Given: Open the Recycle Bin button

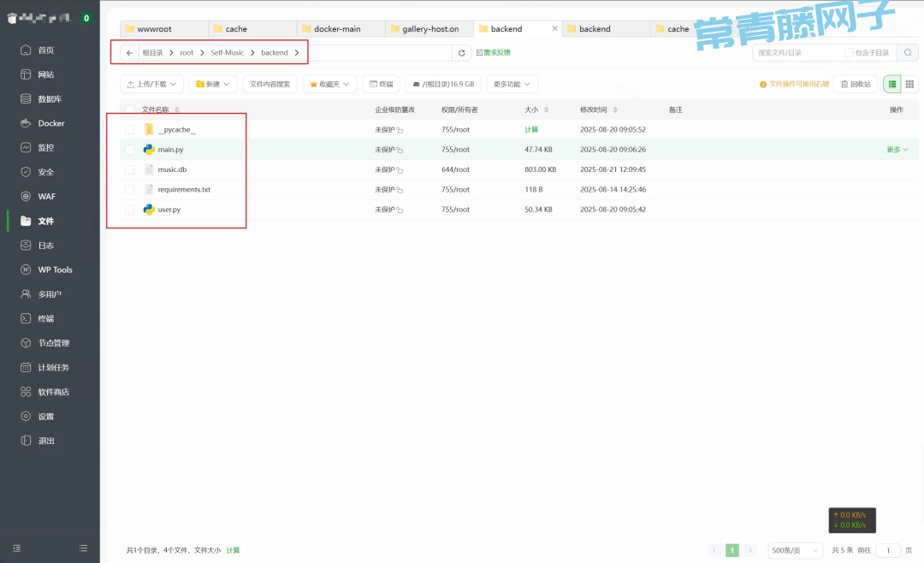Looking at the screenshot, I should 856,84.
